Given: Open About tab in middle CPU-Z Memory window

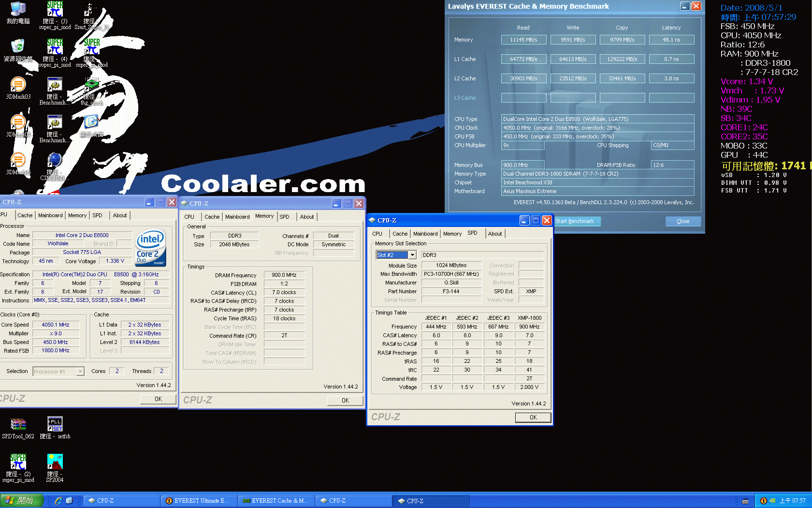Looking at the screenshot, I should click(x=307, y=217).
